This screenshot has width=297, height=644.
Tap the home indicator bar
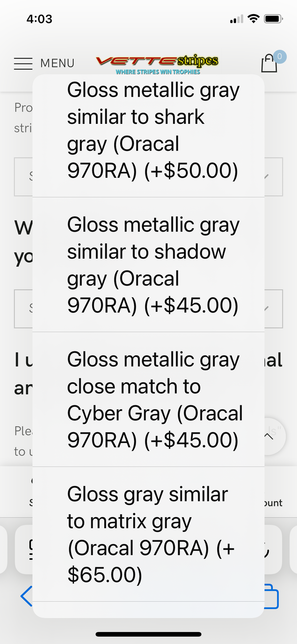148,634
